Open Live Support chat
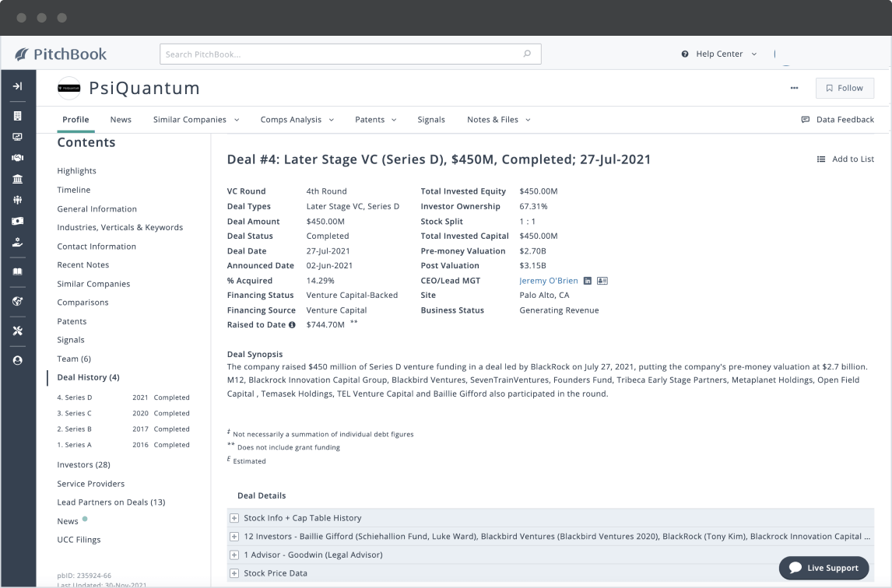Image resolution: width=892 pixels, height=588 pixels. pyautogui.click(x=824, y=568)
